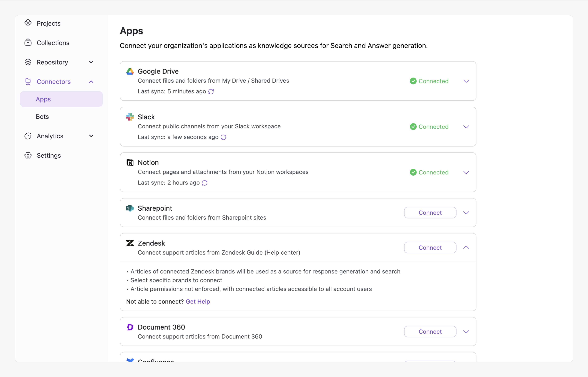This screenshot has height=377, width=588.
Task: Click Notion's sync refresh icon
Action: pyautogui.click(x=205, y=183)
